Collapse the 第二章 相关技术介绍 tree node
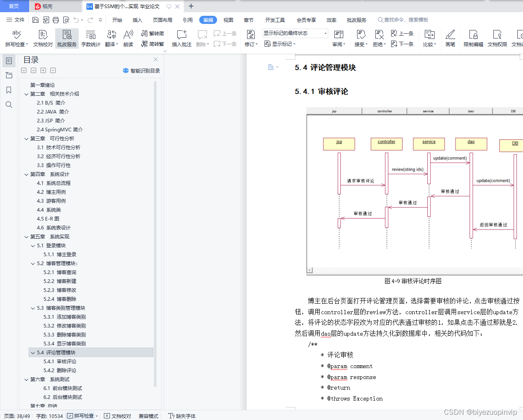The width and height of the screenshot is (523, 420). tap(26, 94)
